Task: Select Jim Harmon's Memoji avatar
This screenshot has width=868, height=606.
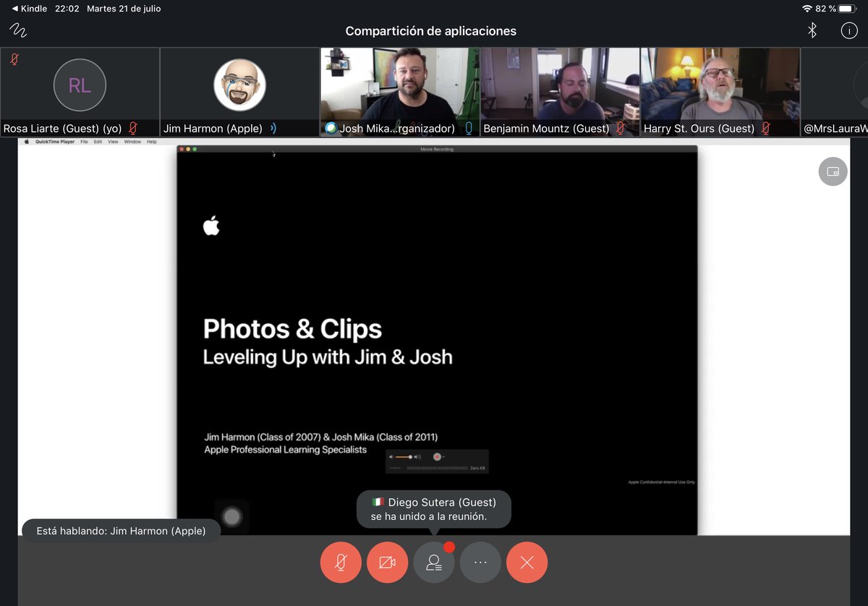Action: [239, 85]
